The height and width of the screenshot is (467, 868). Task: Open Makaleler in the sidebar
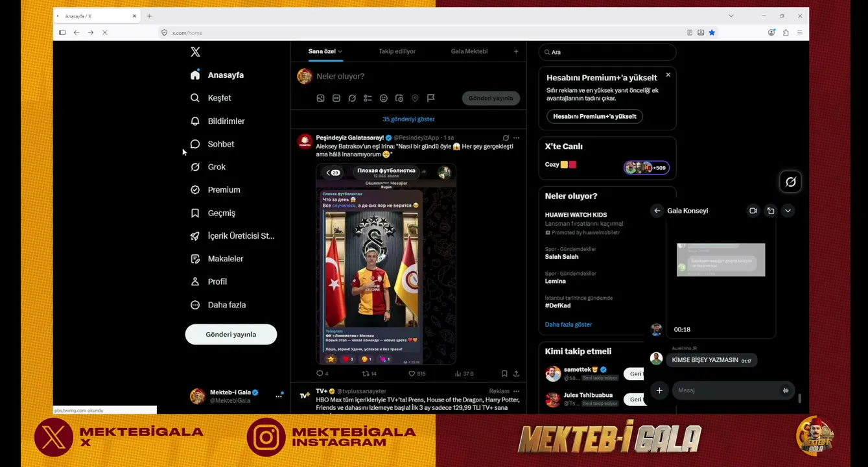[x=217, y=259]
